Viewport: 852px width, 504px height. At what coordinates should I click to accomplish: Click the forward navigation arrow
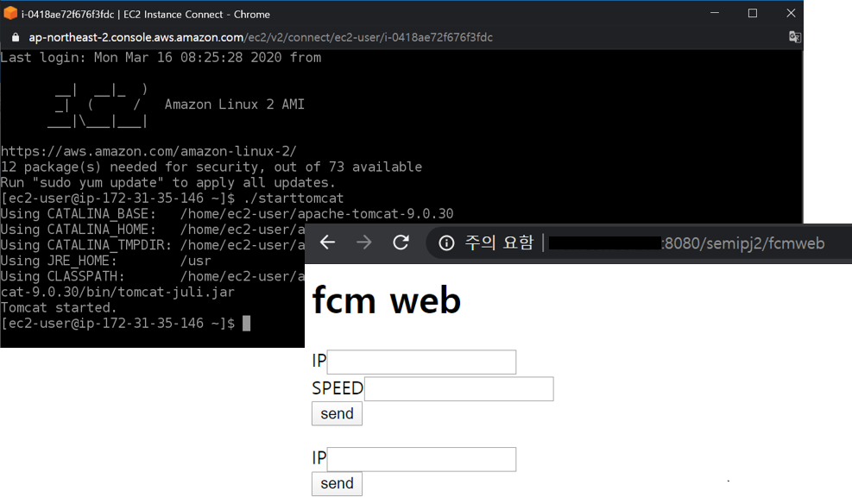[363, 243]
